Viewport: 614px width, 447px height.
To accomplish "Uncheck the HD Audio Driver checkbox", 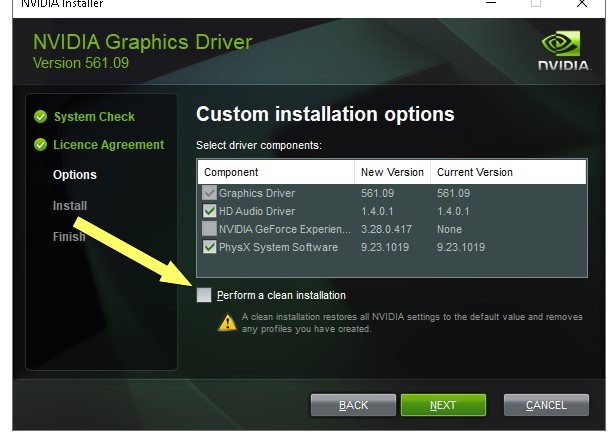I will [209, 211].
